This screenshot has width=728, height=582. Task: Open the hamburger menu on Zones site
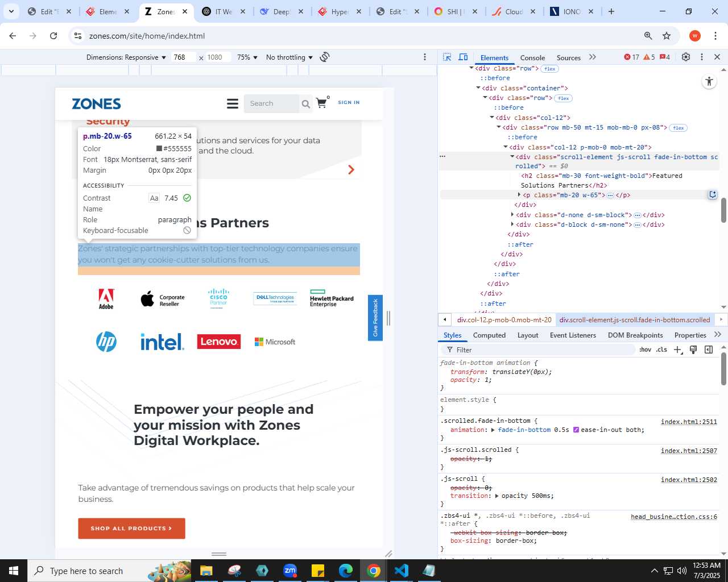[232, 103]
